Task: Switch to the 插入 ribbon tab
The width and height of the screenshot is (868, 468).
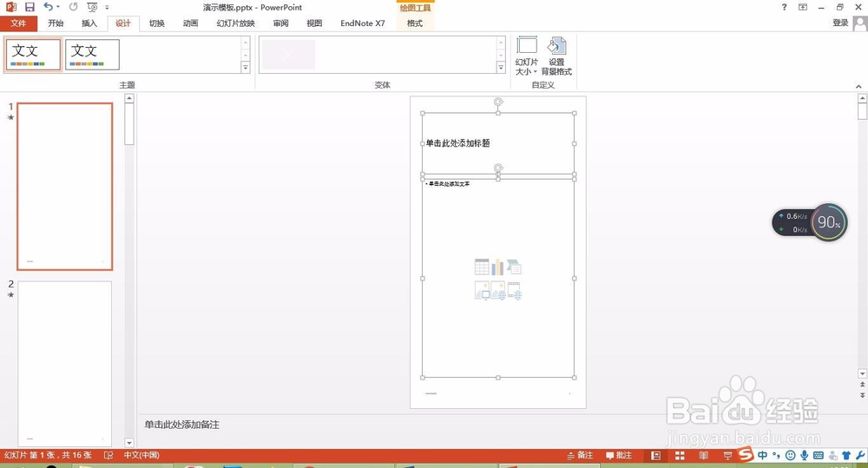Action: (x=89, y=23)
